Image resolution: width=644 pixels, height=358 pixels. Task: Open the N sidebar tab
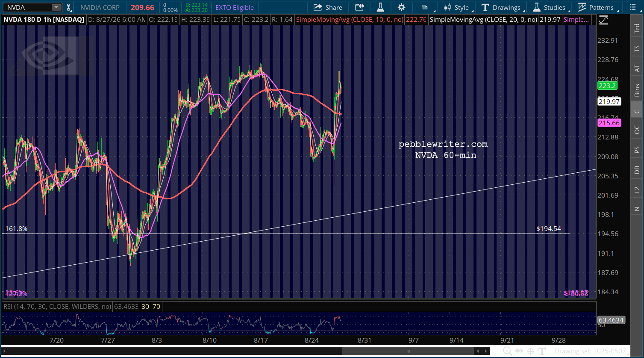[x=637, y=208]
